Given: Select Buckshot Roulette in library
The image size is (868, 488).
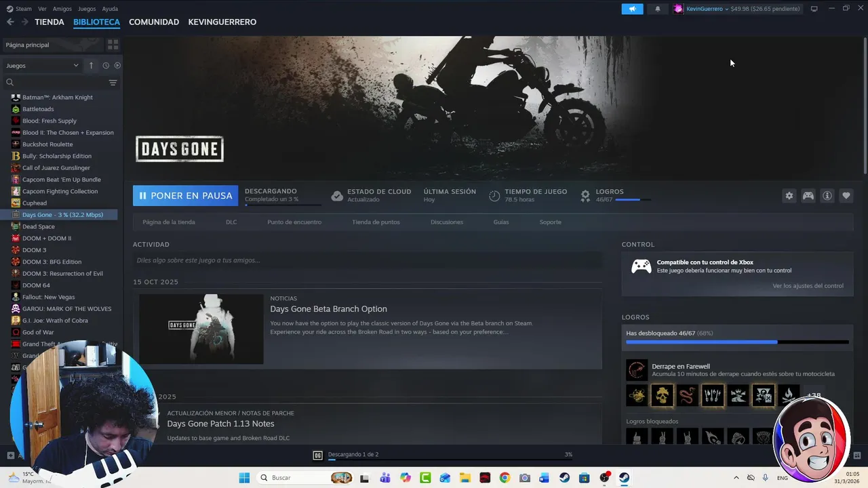Looking at the screenshot, I should 47,144.
